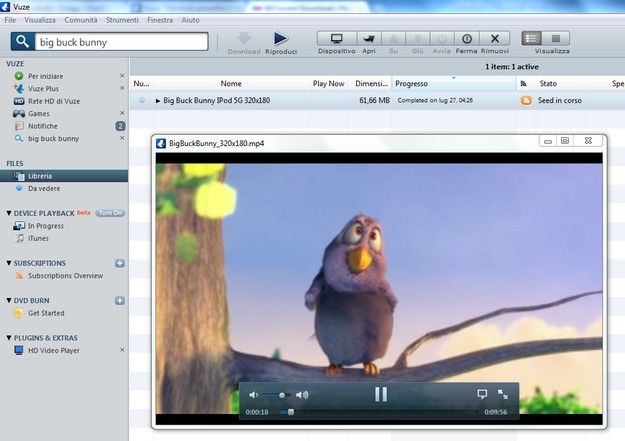Open Get Started under DVD Burn
This screenshot has width=625, height=441.
46,313
